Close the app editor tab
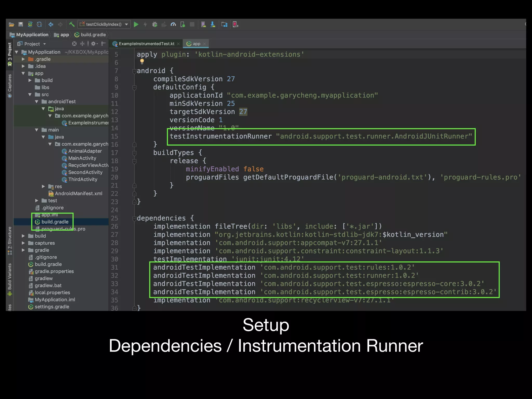 point(204,44)
